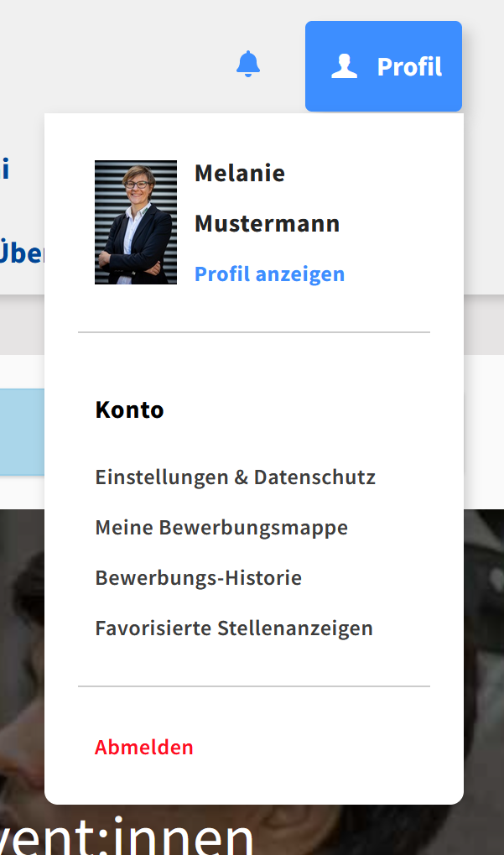Click the person silhouette icon in Profil button
Image resolution: width=504 pixels, height=855 pixels.
coord(345,66)
